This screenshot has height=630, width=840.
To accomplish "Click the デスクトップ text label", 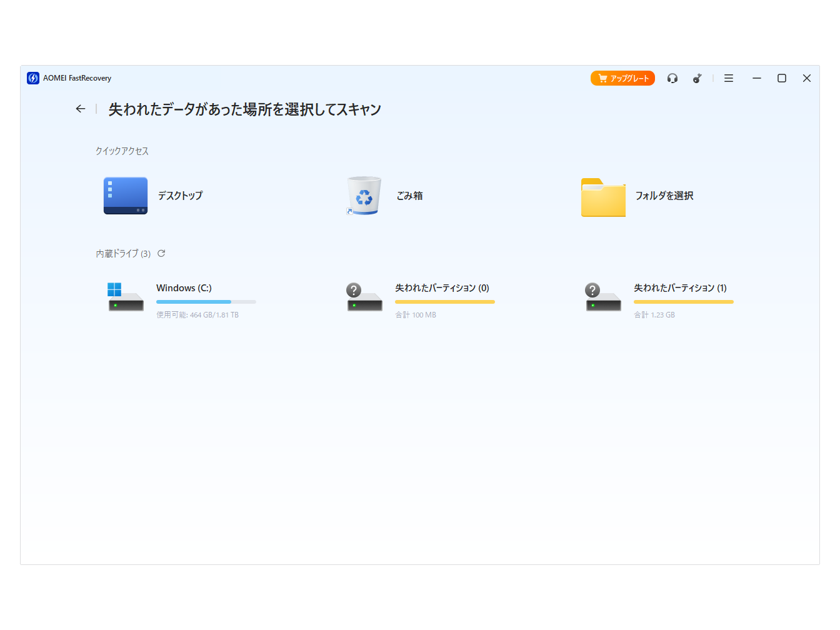I will coord(180,196).
